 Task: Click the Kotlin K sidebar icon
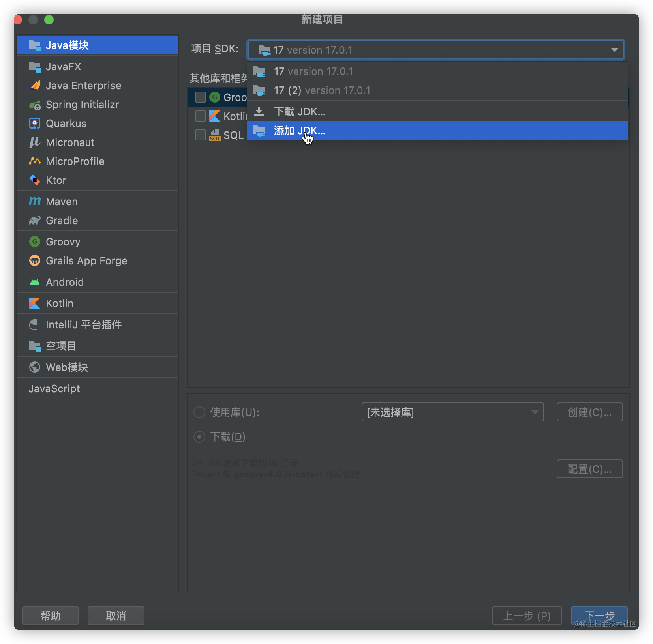pyautogui.click(x=35, y=303)
